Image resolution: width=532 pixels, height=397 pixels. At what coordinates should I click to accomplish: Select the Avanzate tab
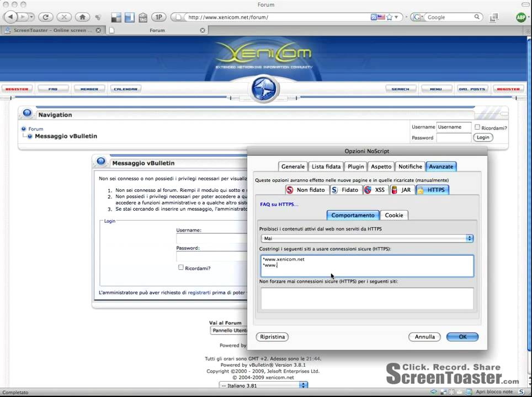pos(441,167)
